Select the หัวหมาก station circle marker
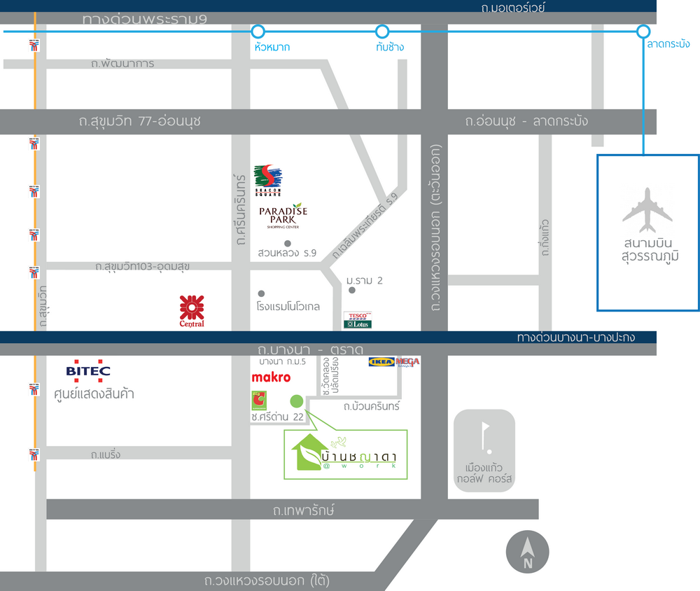The width and height of the screenshot is (700, 591). pyautogui.click(x=258, y=32)
